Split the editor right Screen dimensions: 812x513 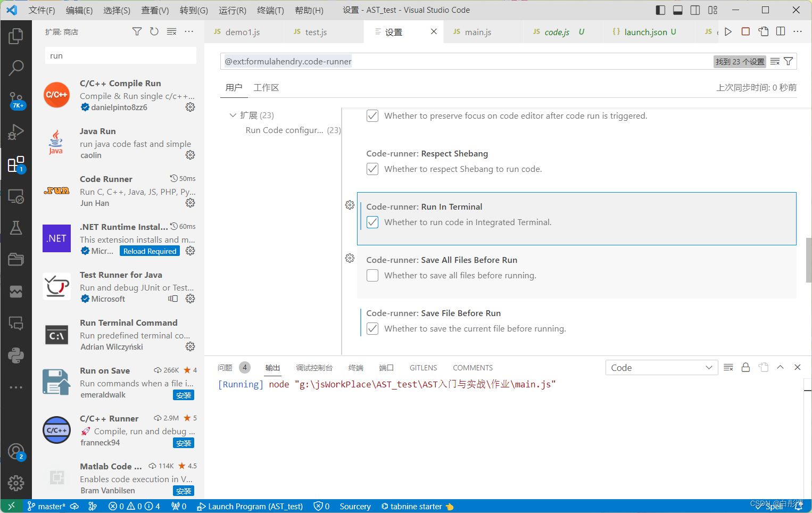click(x=781, y=32)
